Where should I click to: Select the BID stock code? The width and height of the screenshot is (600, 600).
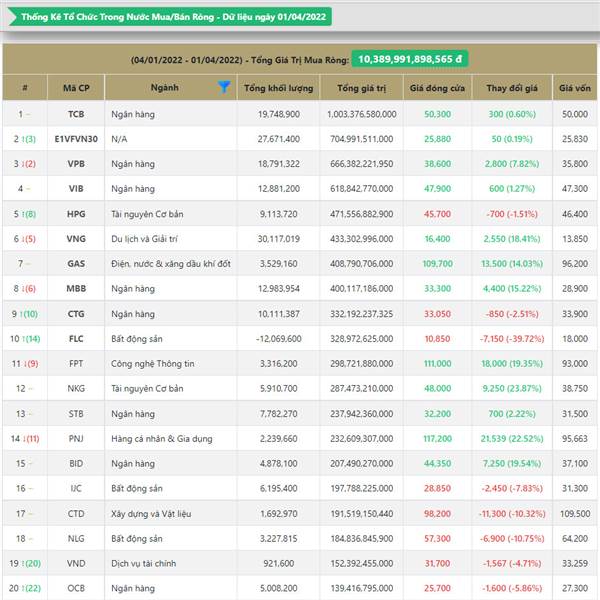click(x=76, y=463)
